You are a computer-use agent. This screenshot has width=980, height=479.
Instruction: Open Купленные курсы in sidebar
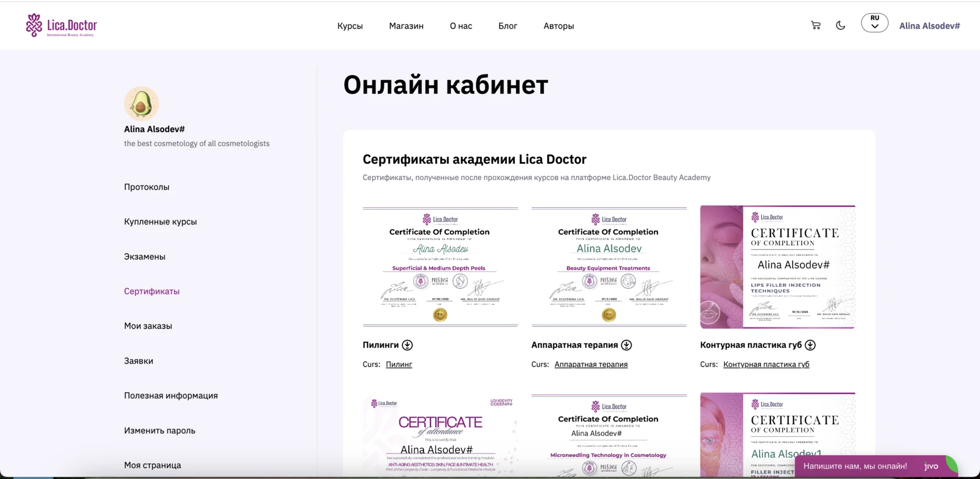(160, 221)
